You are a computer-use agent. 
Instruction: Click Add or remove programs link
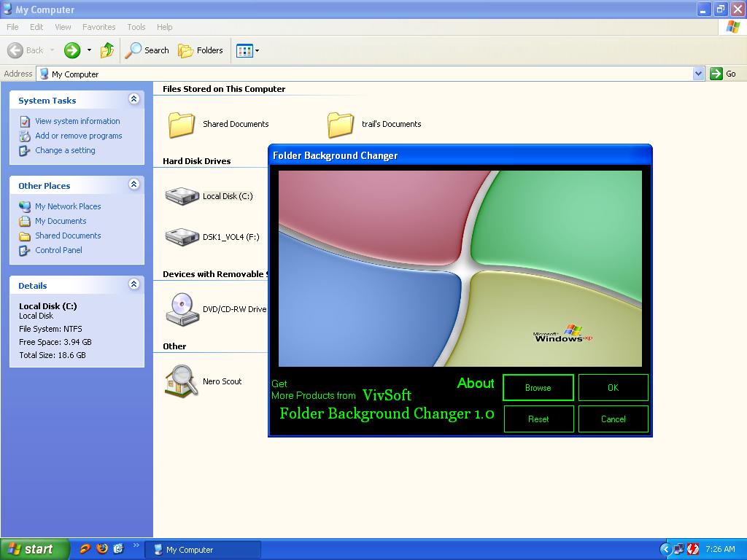pyautogui.click(x=79, y=136)
